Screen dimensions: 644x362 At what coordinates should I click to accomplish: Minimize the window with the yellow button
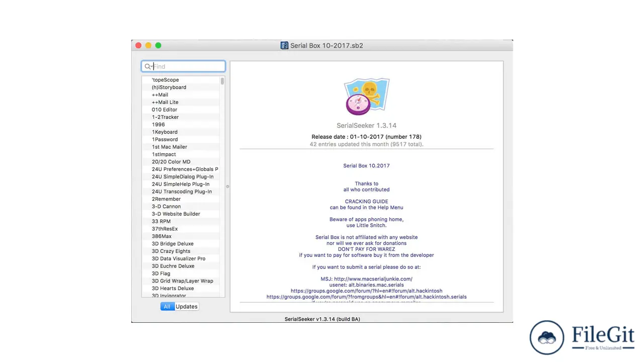coord(148,45)
